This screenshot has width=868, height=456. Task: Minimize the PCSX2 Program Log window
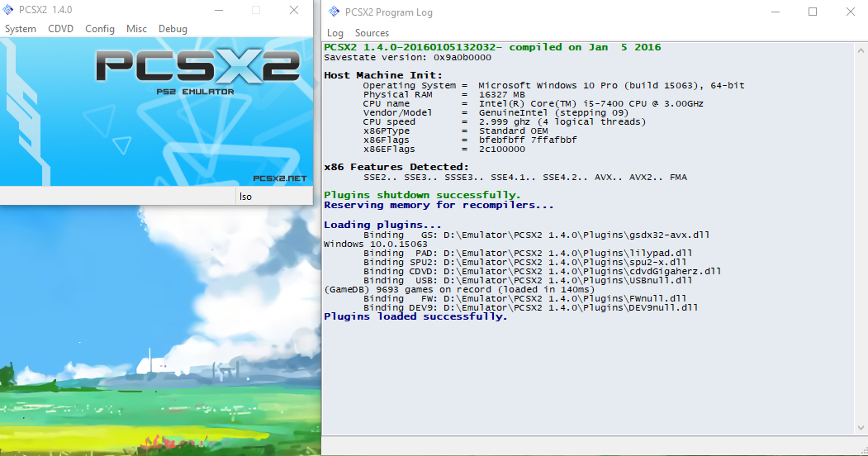tap(776, 12)
